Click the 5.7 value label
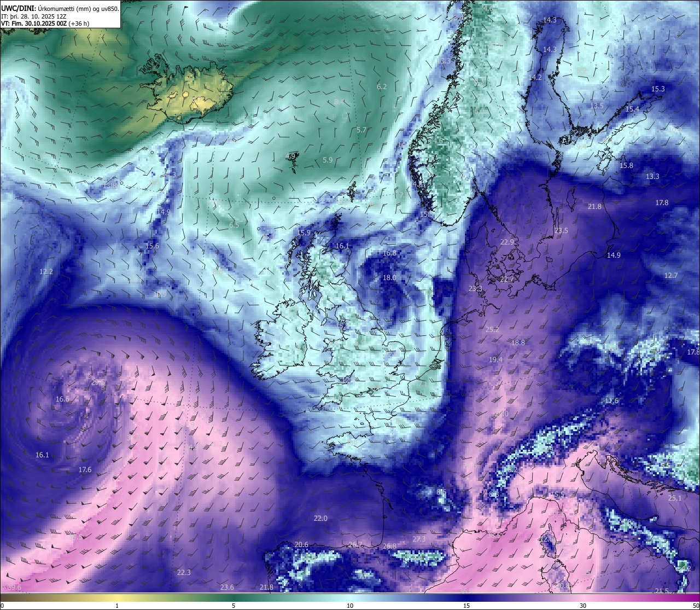This screenshot has width=700, height=610. click(x=361, y=130)
